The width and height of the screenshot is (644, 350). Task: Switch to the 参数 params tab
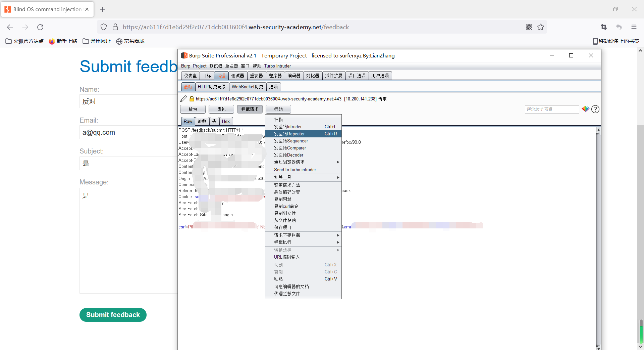click(202, 121)
